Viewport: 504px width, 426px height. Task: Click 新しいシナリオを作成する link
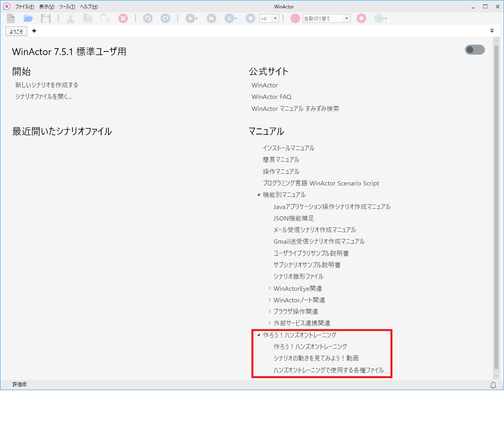click(x=47, y=85)
